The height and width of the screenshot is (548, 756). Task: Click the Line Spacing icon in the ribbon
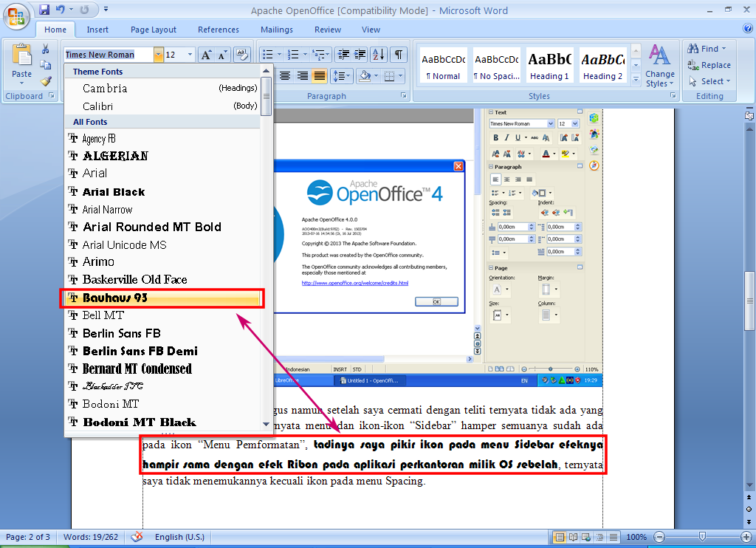pos(340,76)
